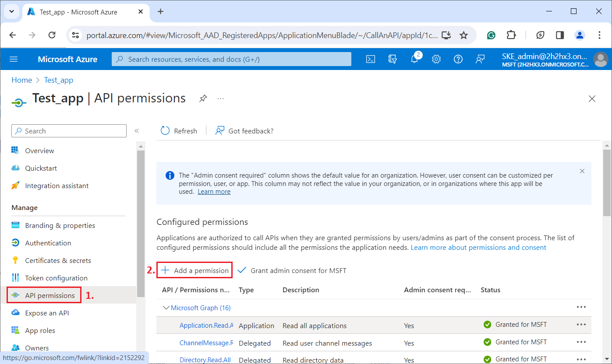This screenshot has width=612, height=364.
Task: Click the top search resources field
Action: (x=231, y=59)
